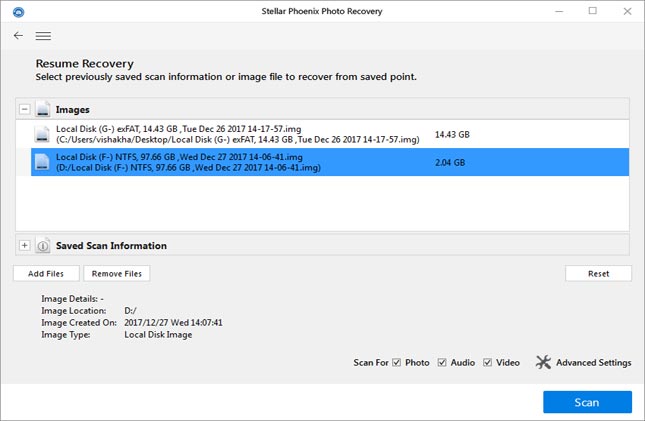Viewport: 645px width, 421px height.
Task: Click the Reset button
Action: [x=599, y=274]
